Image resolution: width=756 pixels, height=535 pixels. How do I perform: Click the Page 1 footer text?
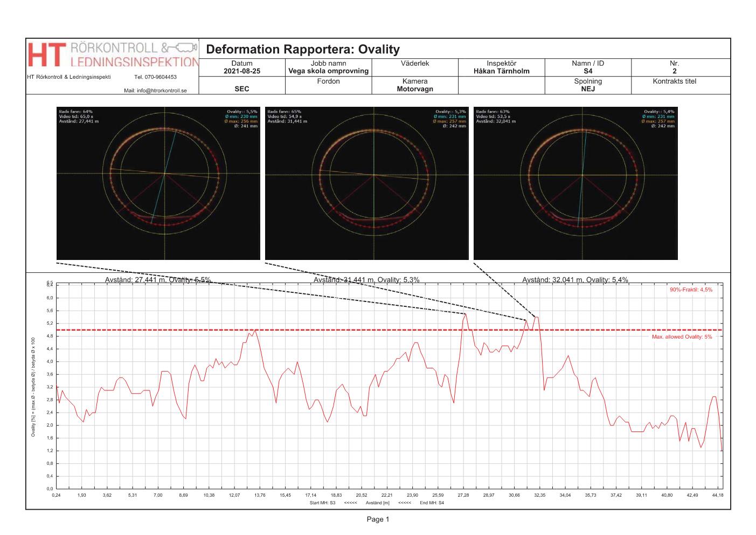pos(378,519)
